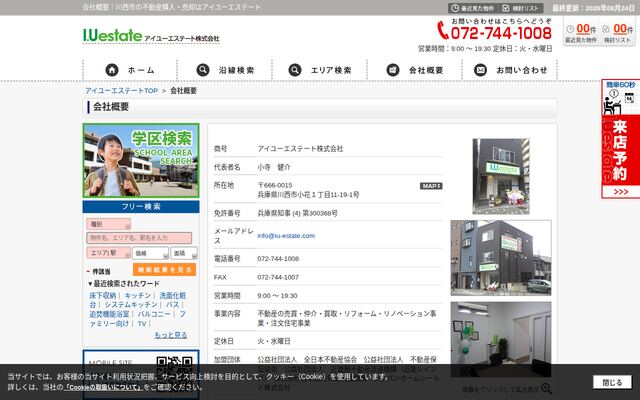Click the info@iu-estate.com email link
This screenshot has width=640, height=400.
(286, 236)
